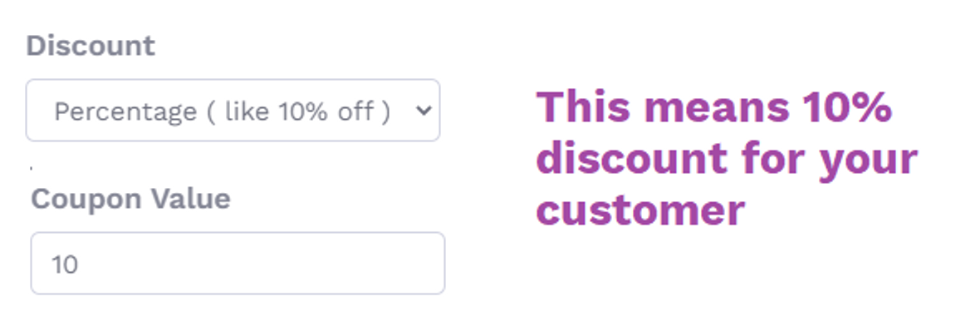The height and width of the screenshot is (331, 980).
Task: Click the word "Percentage" in the dropdown
Action: click(125, 113)
